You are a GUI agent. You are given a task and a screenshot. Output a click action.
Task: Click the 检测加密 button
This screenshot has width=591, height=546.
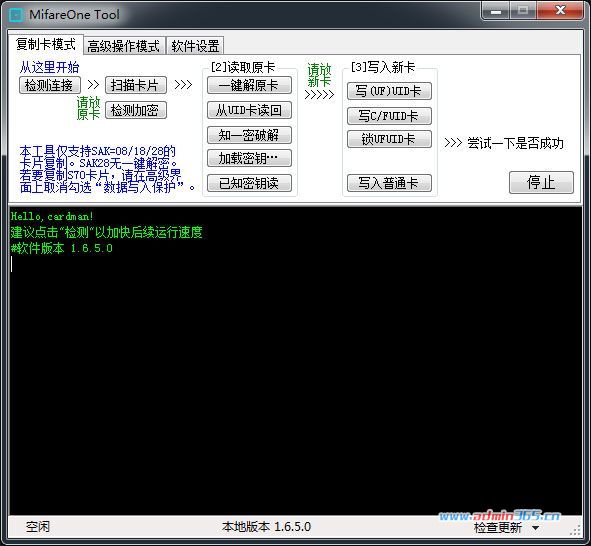click(x=136, y=110)
